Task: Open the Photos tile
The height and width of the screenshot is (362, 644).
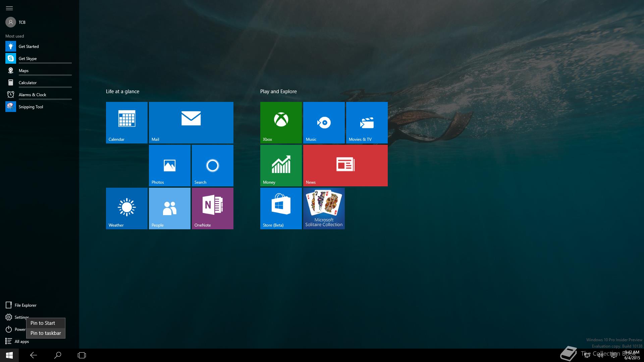Action: tap(169, 166)
